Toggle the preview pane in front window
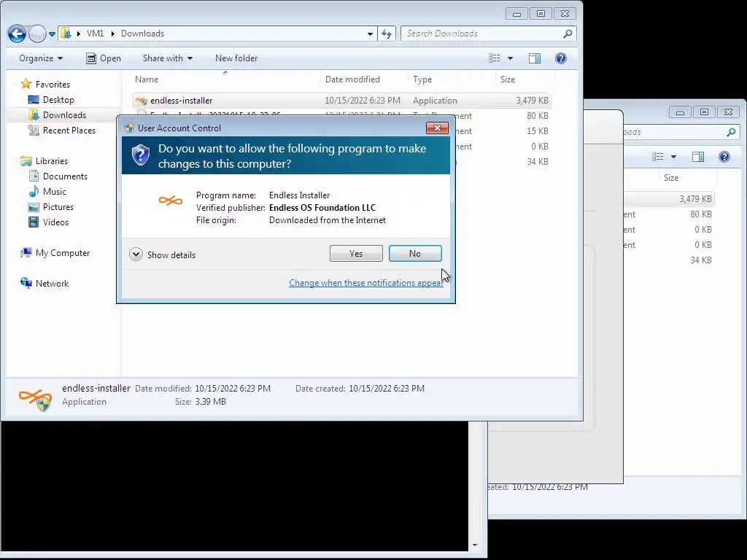The width and height of the screenshot is (747, 560). [x=535, y=58]
